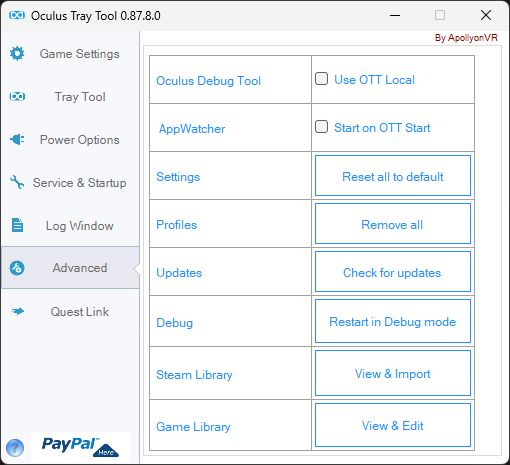
Task: Open Steam Library View & Import
Action: click(x=393, y=373)
